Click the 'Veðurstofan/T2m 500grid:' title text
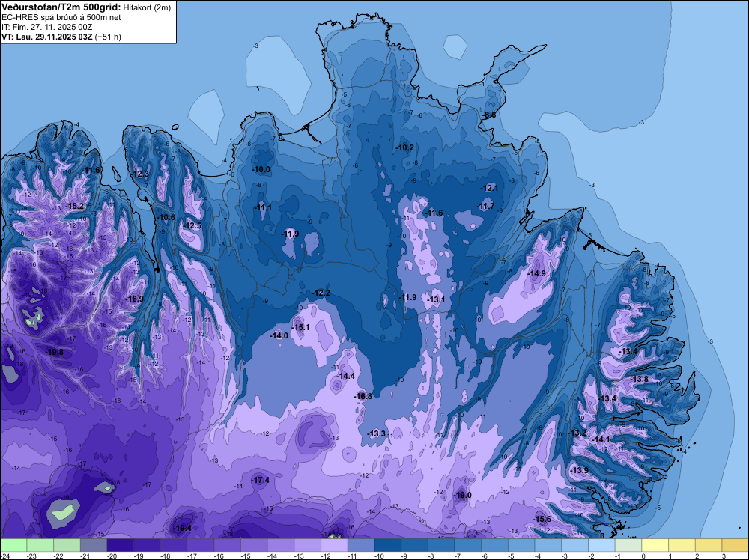This screenshot has height=560, width=749. (x=61, y=7)
